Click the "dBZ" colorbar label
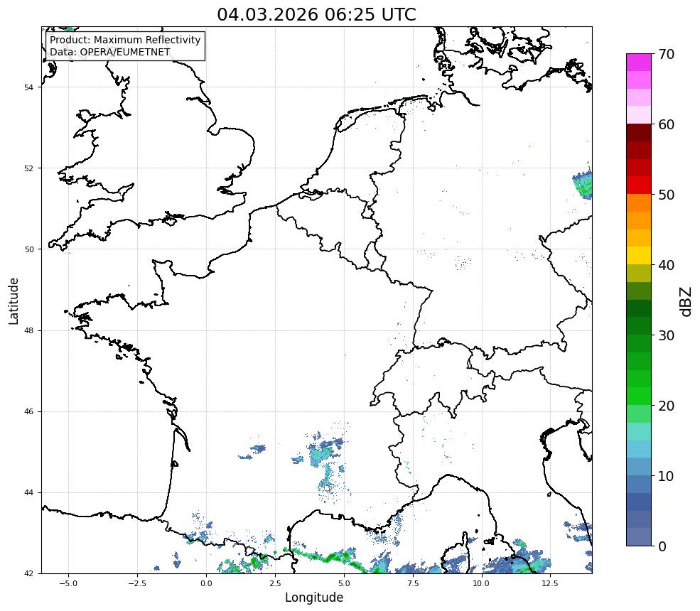The width and height of the screenshot is (700, 611). [x=686, y=302]
